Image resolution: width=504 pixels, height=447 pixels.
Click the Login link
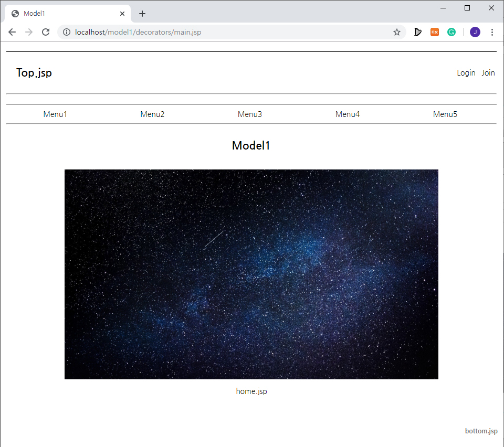coord(466,72)
